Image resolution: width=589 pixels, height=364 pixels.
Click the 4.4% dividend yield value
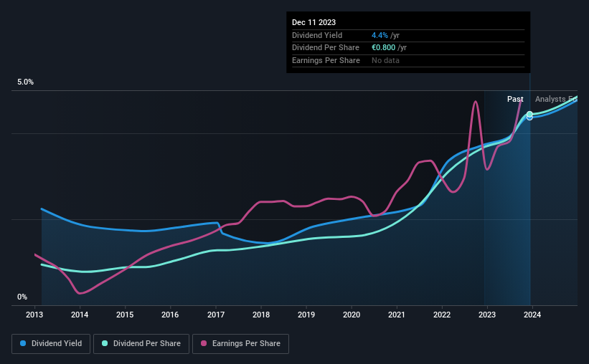380,35
